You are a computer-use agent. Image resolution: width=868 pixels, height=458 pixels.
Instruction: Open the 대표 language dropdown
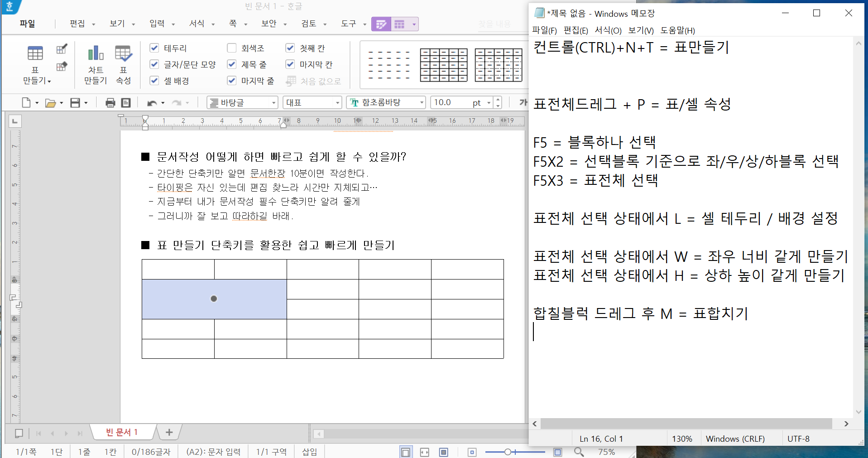click(337, 103)
